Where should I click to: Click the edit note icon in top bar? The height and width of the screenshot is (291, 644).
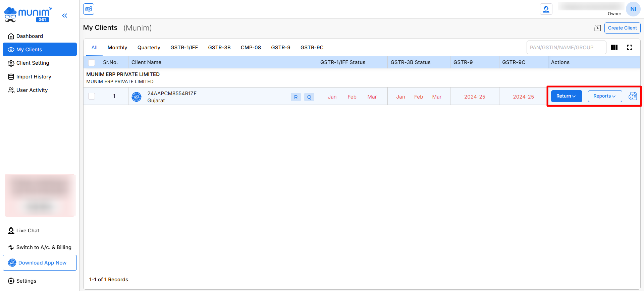click(x=89, y=9)
